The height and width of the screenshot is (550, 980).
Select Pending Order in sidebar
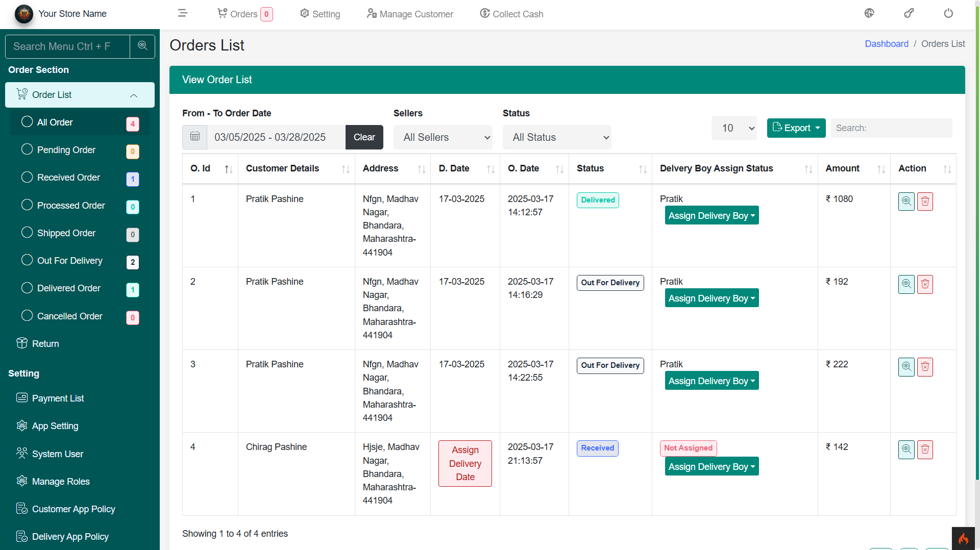coord(80,150)
